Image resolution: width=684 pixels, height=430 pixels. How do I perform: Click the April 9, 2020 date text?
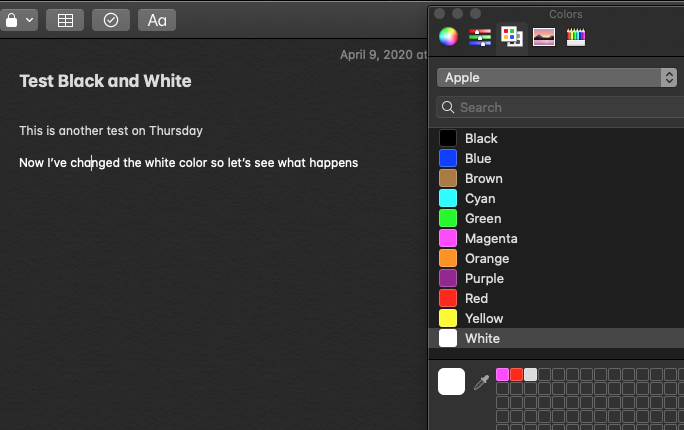tap(383, 55)
